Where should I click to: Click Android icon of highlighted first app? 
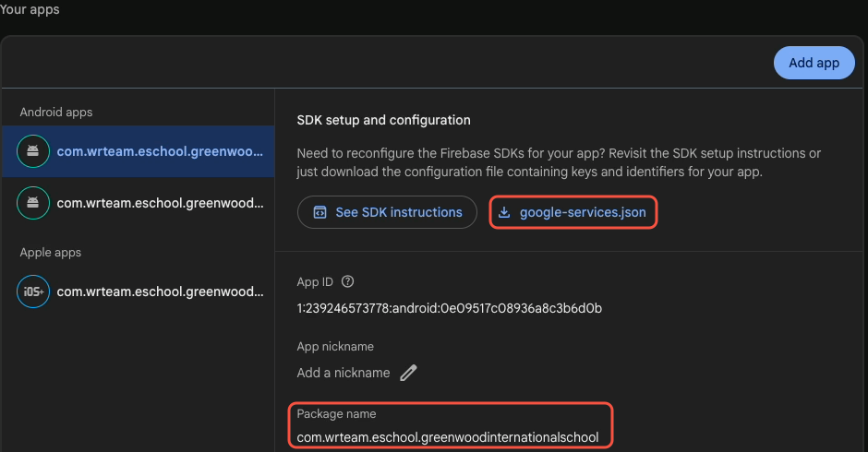tap(33, 151)
